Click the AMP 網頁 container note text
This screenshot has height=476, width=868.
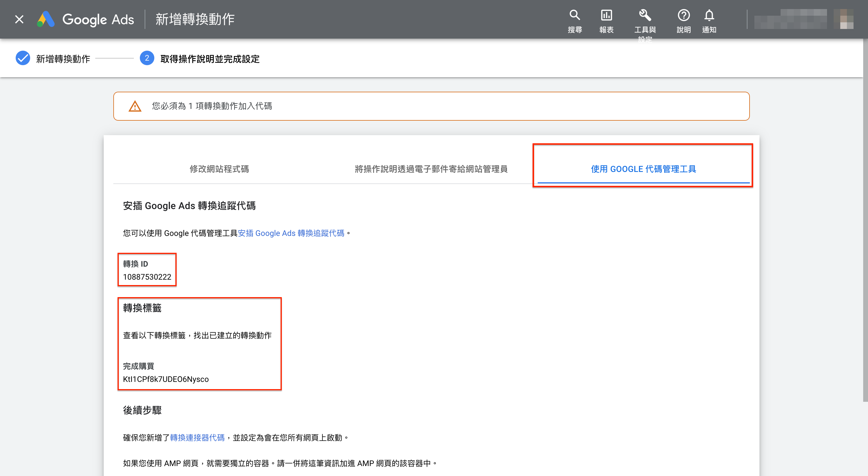click(x=280, y=463)
